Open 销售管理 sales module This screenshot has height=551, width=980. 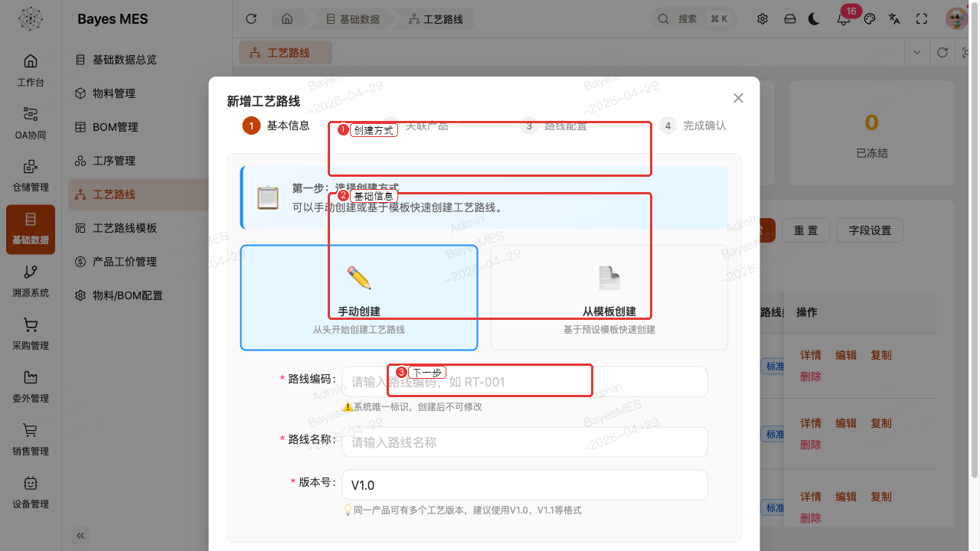tap(31, 440)
